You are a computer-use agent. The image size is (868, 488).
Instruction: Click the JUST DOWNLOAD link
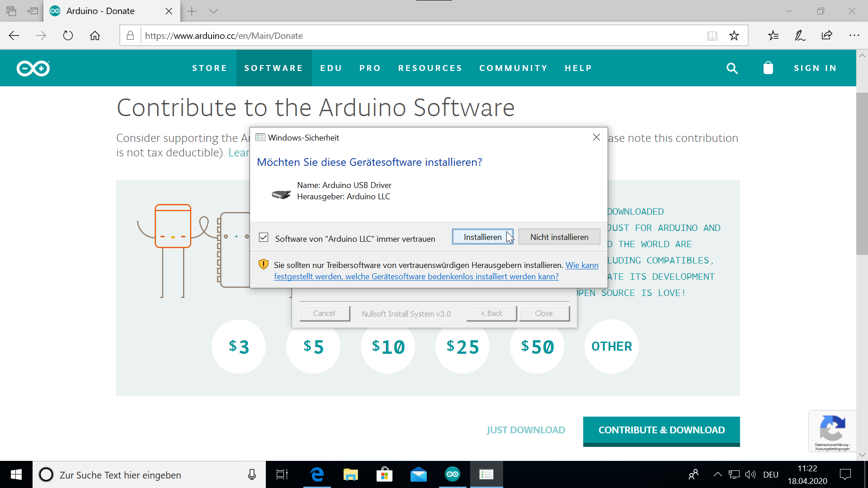[x=526, y=430]
